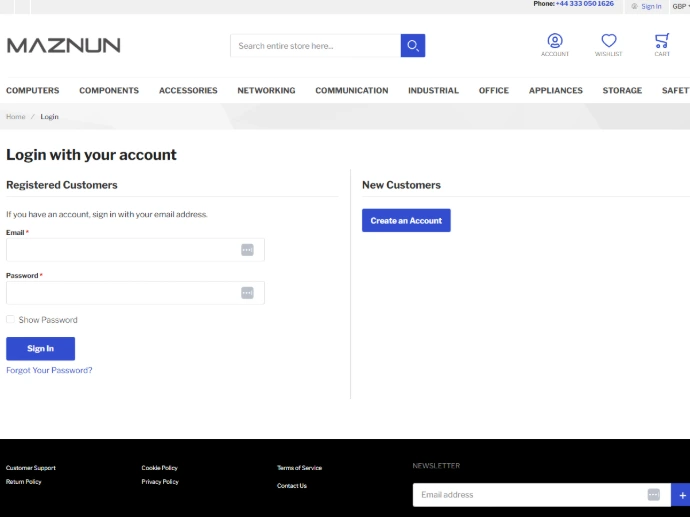Click the MAZNUN logo

[64, 45]
